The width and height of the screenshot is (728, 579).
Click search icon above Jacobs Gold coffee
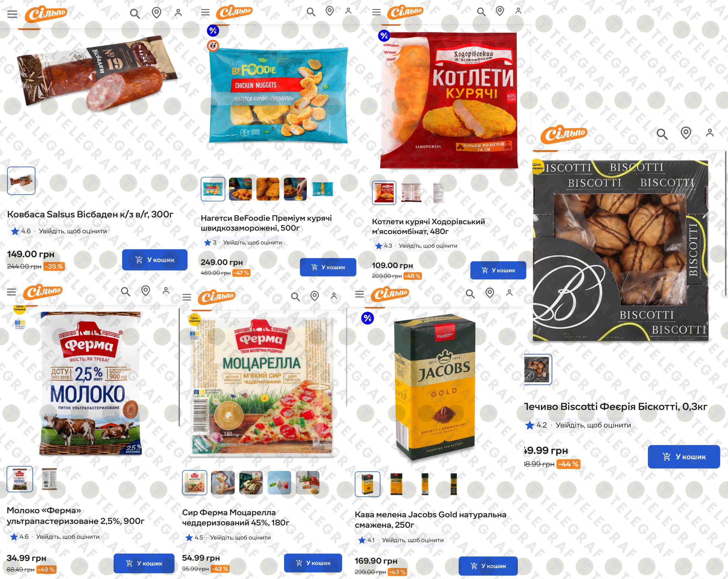coord(470,294)
